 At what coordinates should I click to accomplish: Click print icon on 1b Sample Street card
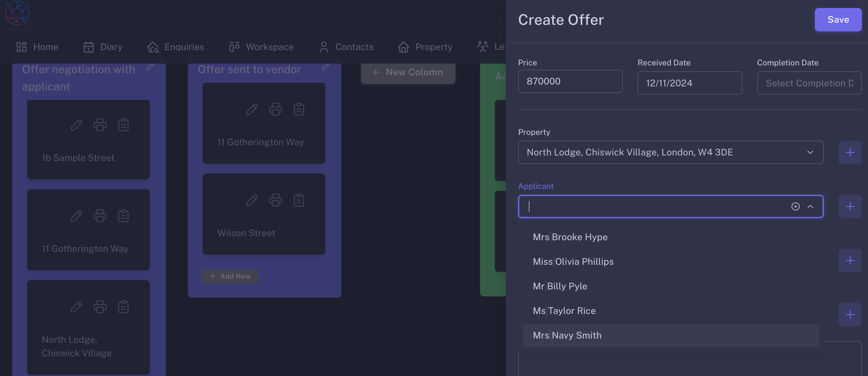point(100,125)
